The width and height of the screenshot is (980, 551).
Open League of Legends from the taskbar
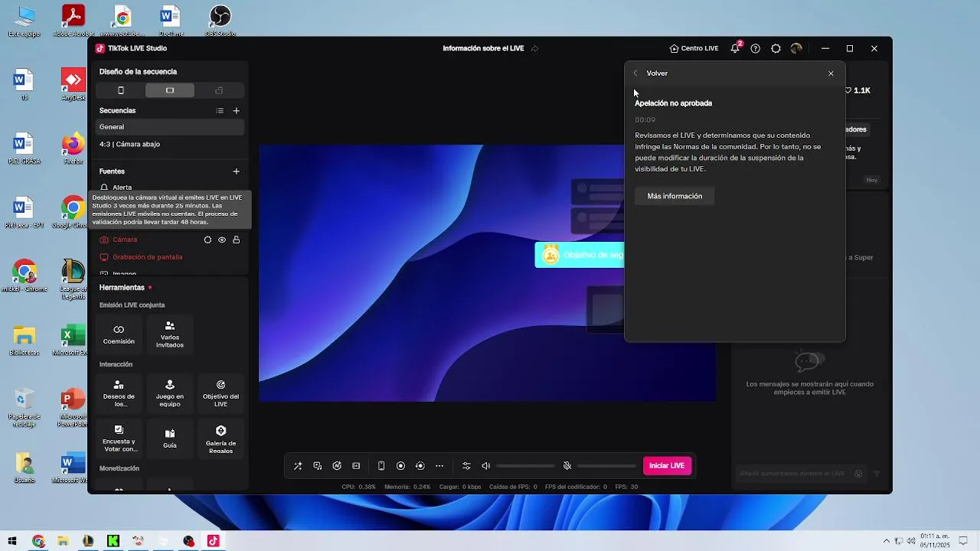[x=88, y=541]
